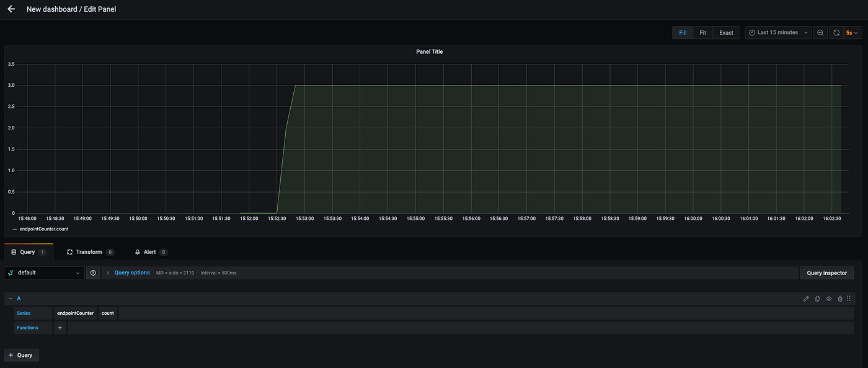Click 16:02:30 time axis label
The image size is (868, 368).
pos(832,219)
